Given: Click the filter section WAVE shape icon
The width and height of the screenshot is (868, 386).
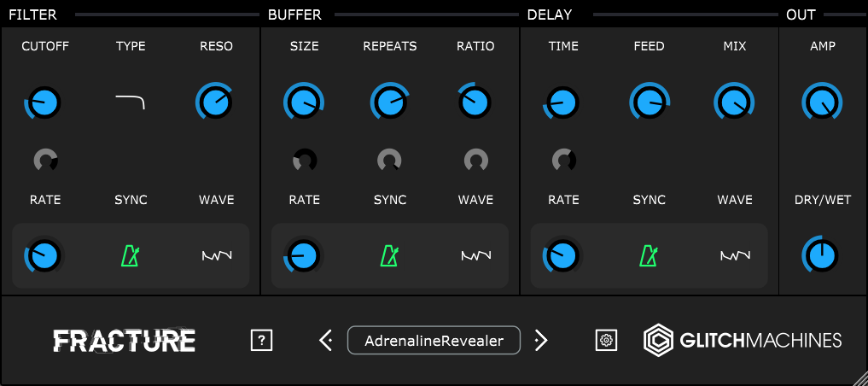Looking at the screenshot, I should click(217, 256).
